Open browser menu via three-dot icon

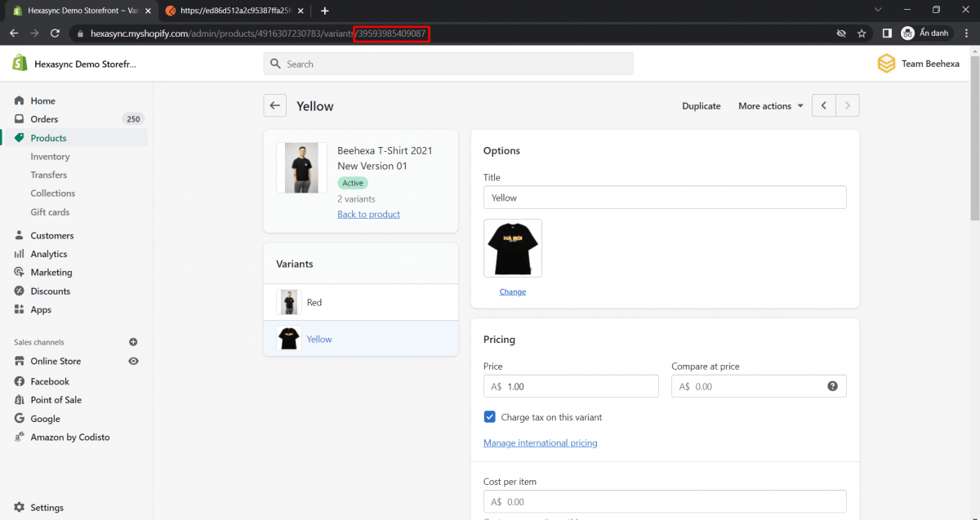tap(966, 33)
